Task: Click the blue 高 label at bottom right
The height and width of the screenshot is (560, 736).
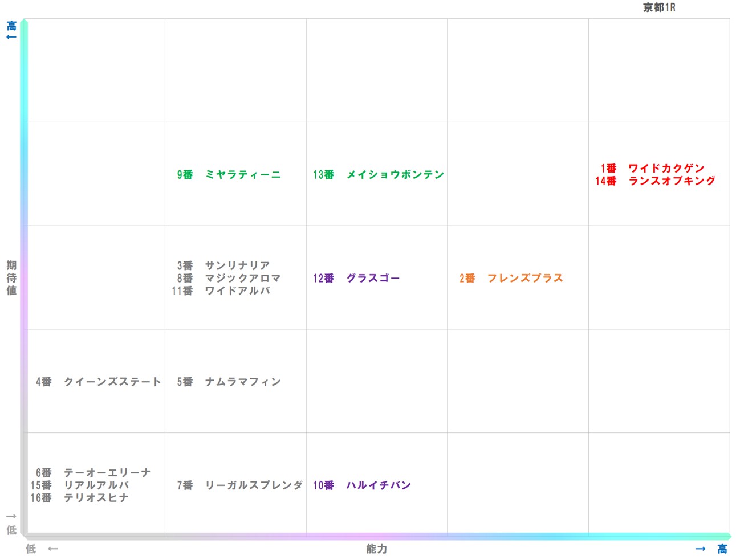Action: 722,549
